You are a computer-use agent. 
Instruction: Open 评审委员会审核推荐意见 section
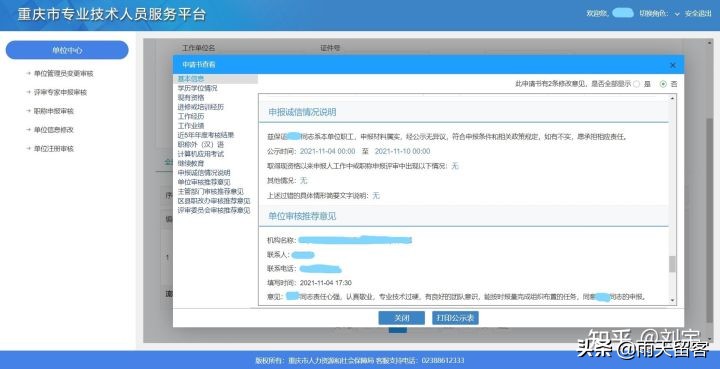point(214,210)
